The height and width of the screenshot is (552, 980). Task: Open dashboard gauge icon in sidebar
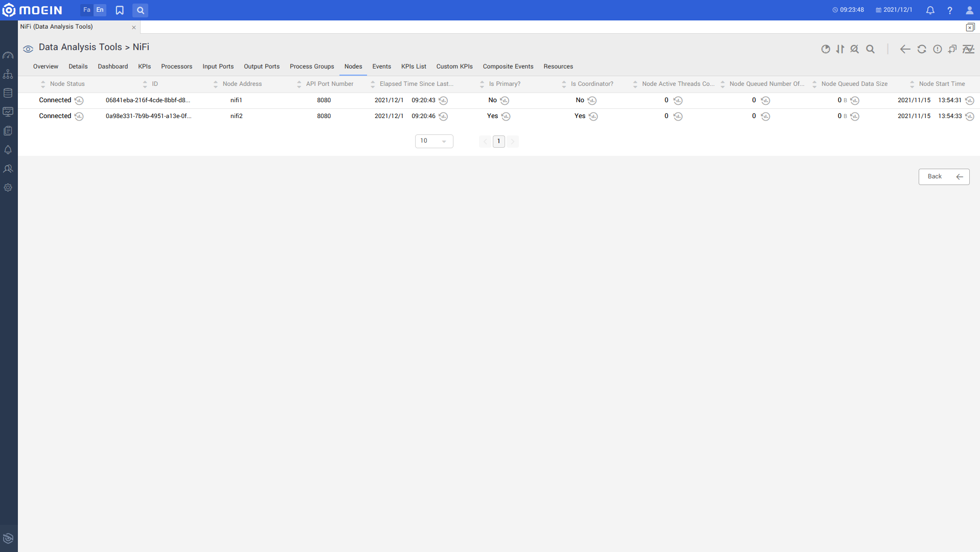point(8,55)
